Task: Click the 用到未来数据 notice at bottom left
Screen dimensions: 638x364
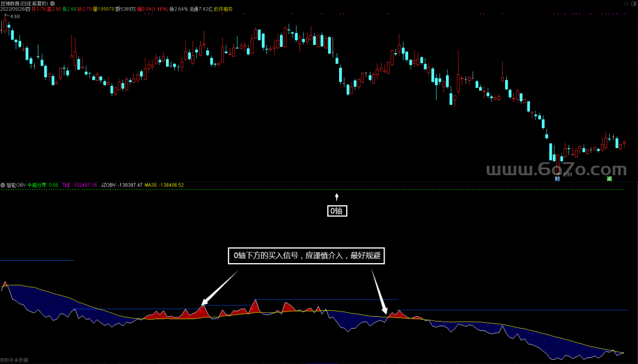Action: click(x=14, y=360)
